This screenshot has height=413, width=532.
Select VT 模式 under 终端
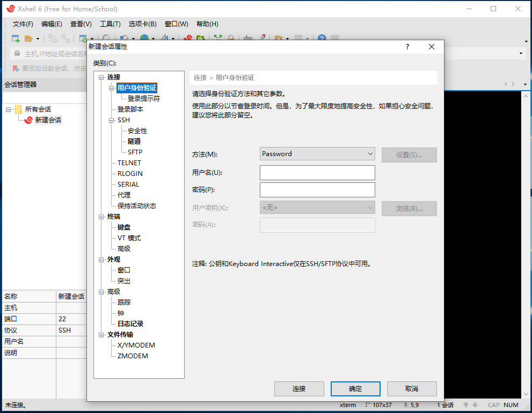pos(129,238)
